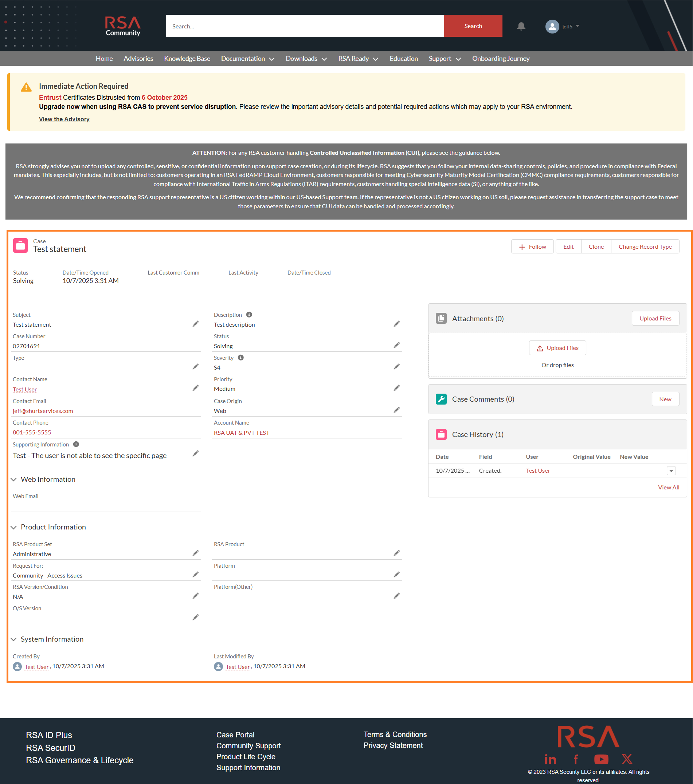Screen dimensions: 693x784
Task: Open the Case History row dropdown arrow
Action: (671, 470)
